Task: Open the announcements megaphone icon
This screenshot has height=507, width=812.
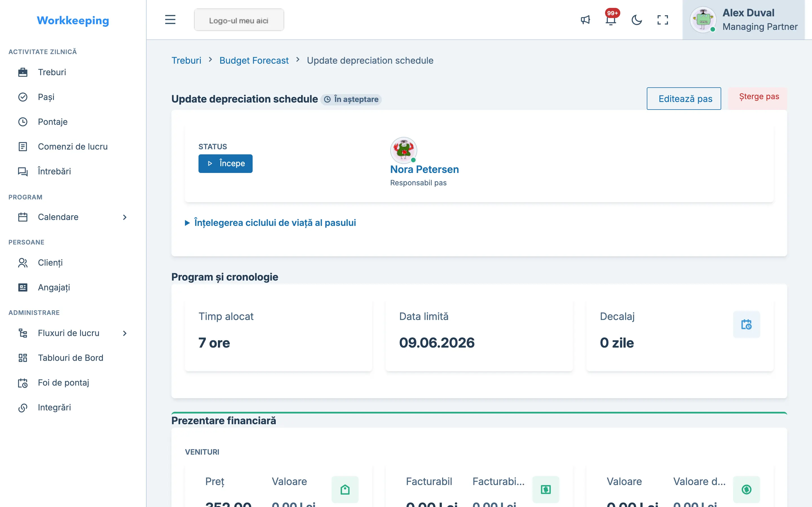Action: pyautogui.click(x=585, y=20)
